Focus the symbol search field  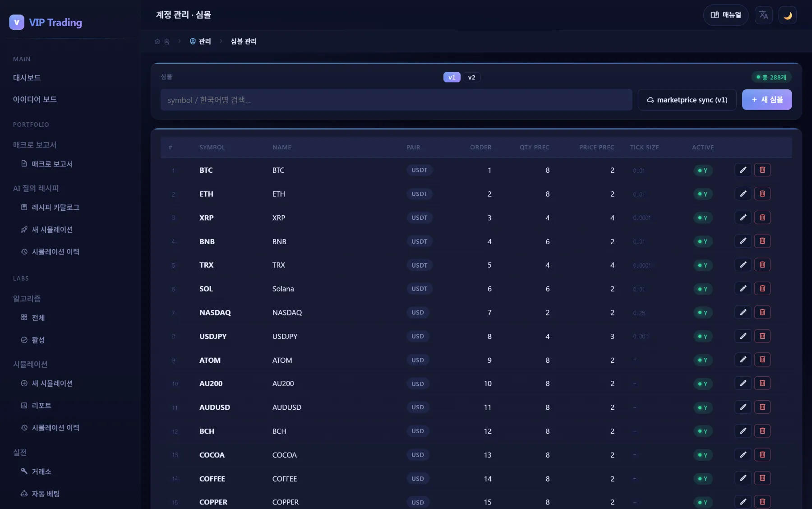tap(396, 100)
